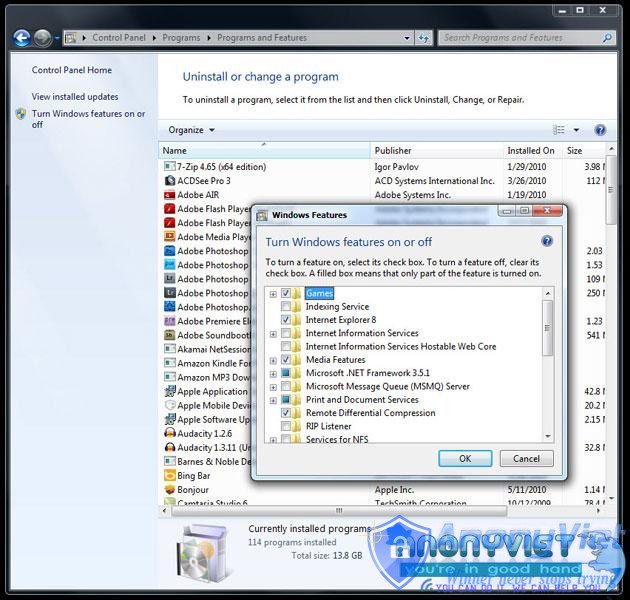Click Programs and Features breadcrumb
Screen dimensions: 630x600
pos(262,38)
